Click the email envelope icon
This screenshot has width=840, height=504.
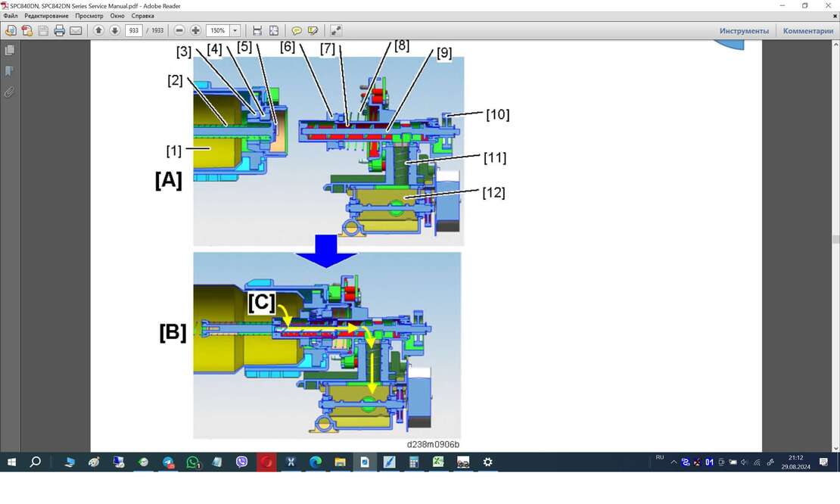point(76,31)
